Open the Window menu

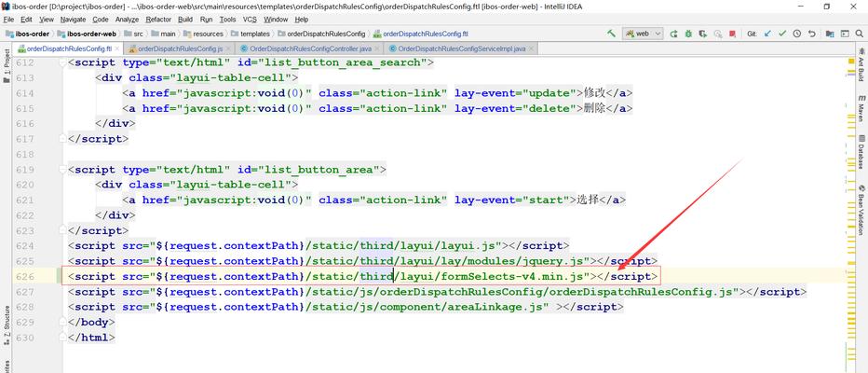point(275,20)
